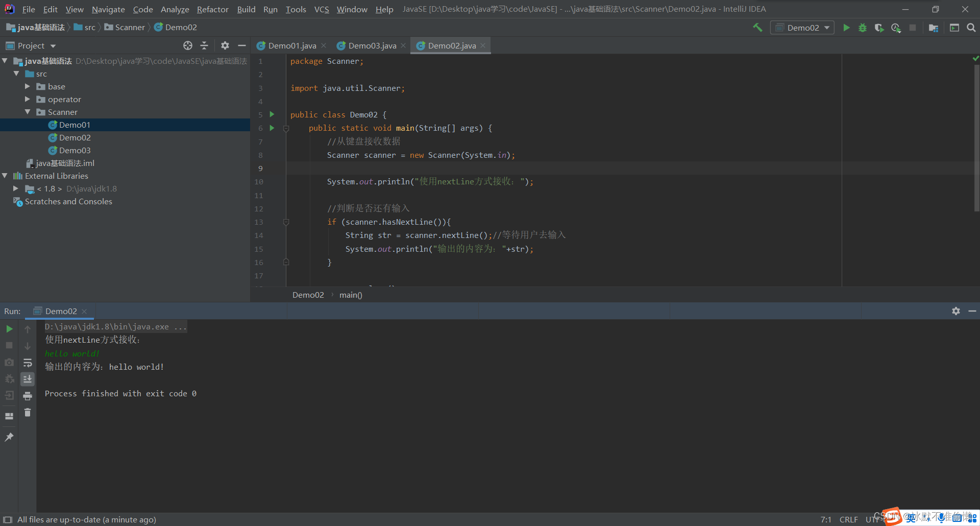Click the dump threads camera icon
The width and height of the screenshot is (980, 526).
click(9, 363)
